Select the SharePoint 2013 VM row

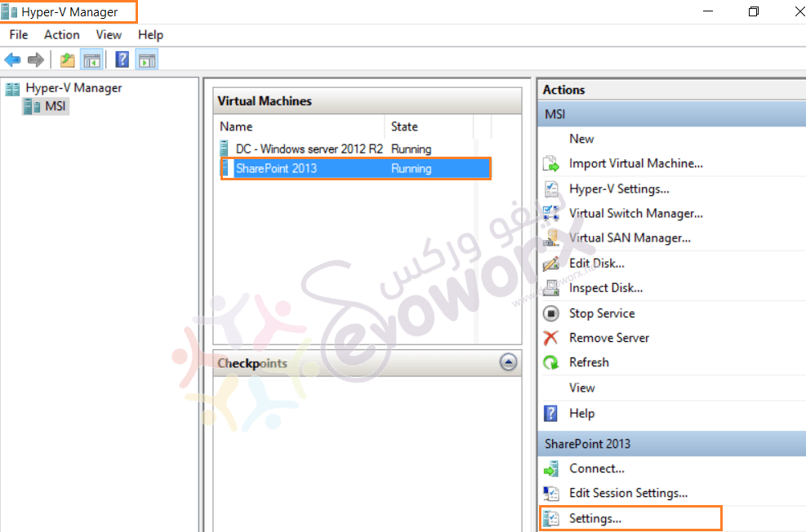coord(356,168)
